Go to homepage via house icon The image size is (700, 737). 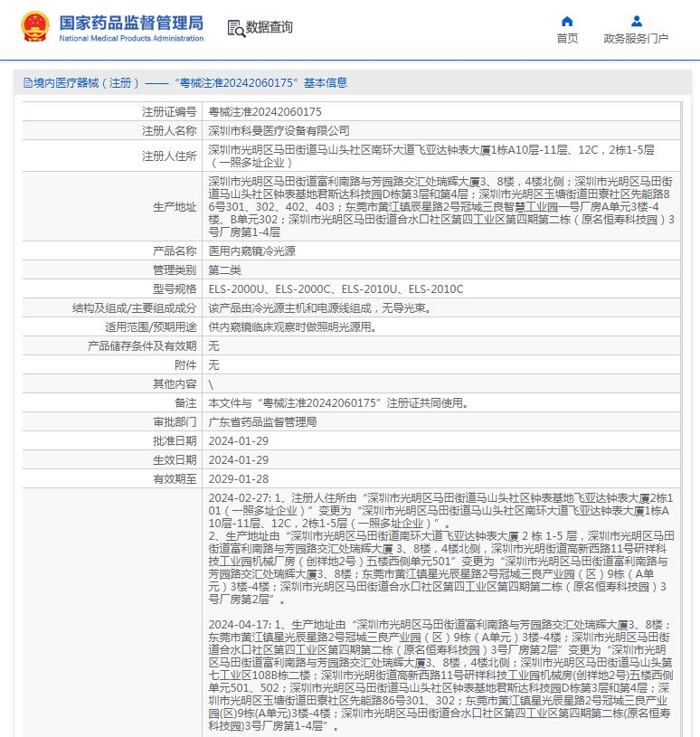tap(567, 21)
